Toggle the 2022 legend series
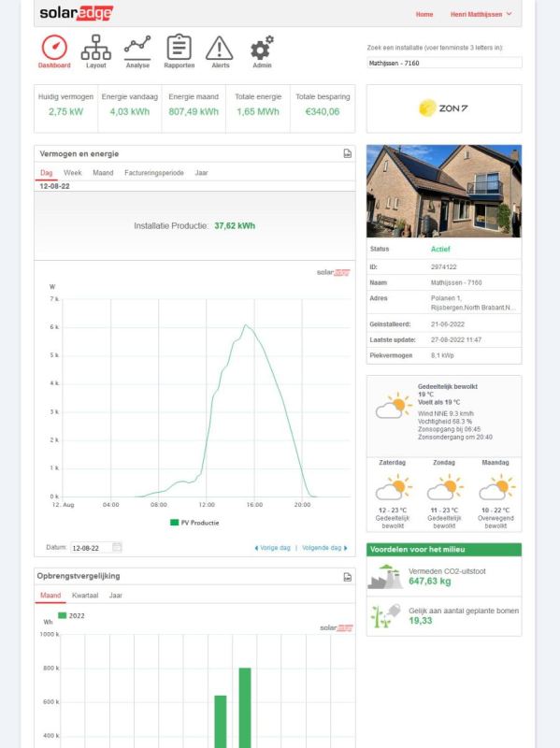 [x=71, y=616]
